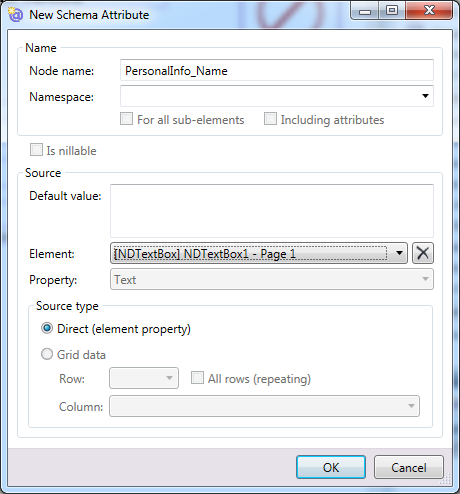Expand the Element combo box arrow
The height and width of the screenshot is (494, 460).
point(399,253)
